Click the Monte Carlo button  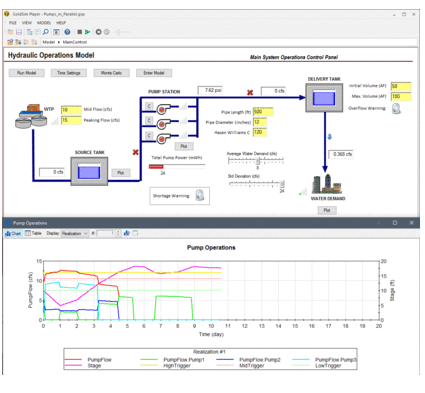click(111, 73)
